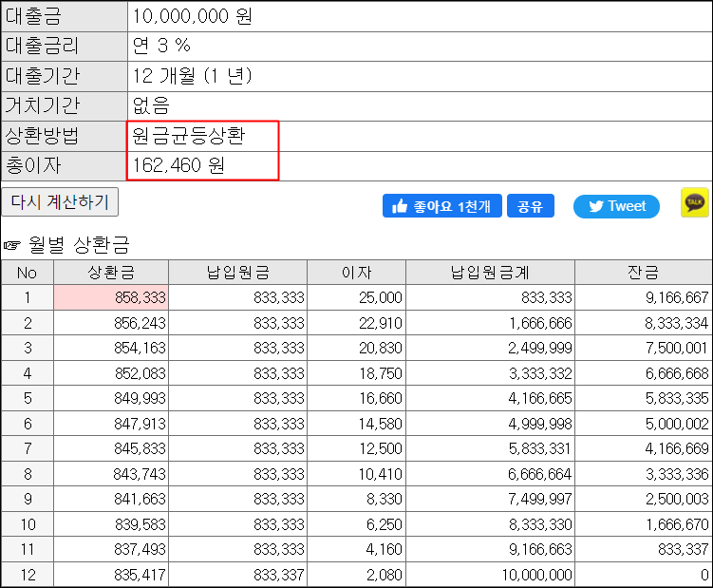Select the 거치기간 value 없음
The height and width of the screenshot is (588, 713).
coord(151,106)
